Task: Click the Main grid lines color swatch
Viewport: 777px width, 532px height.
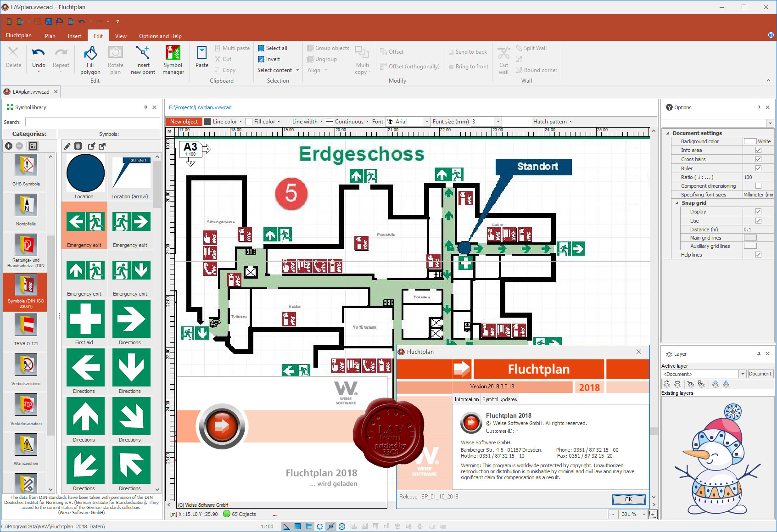Action: pos(750,238)
